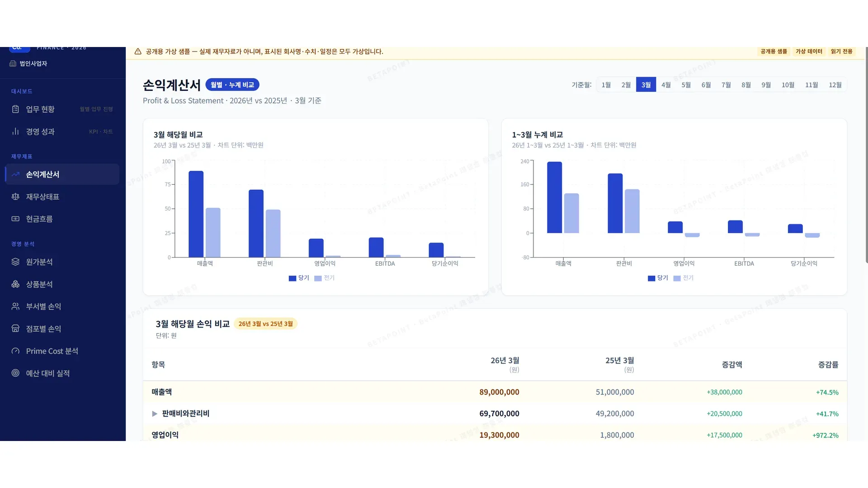
Task: Pick 11월 in the month selector
Action: coord(811,85)
